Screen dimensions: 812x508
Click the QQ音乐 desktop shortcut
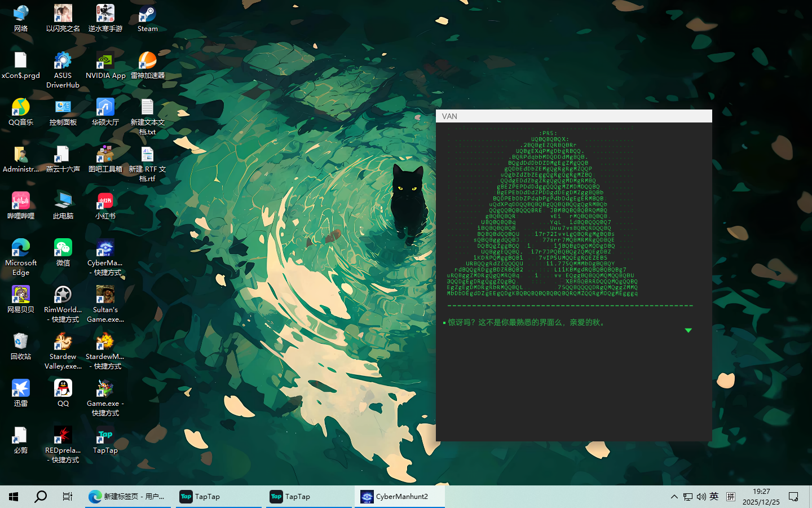tap(21, 112)
